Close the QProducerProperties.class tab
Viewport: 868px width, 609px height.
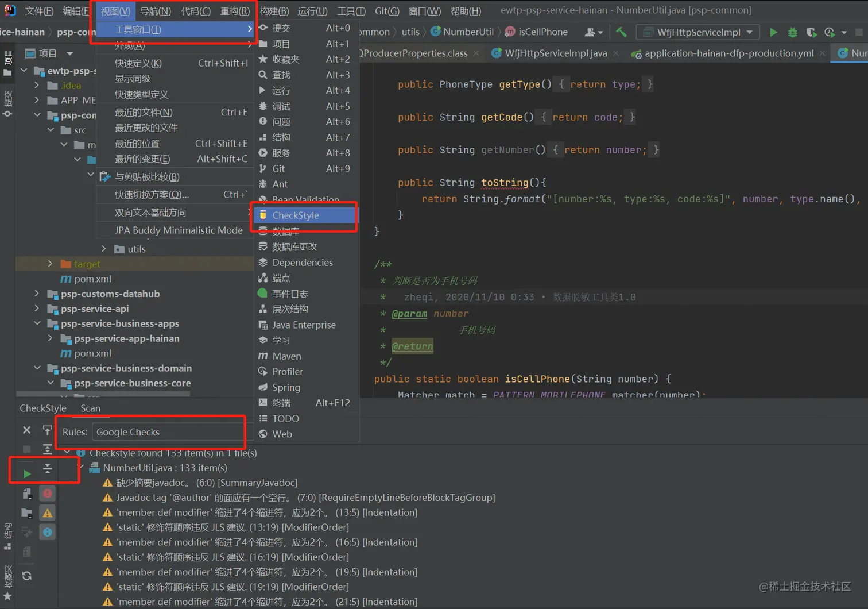(x=476, y=53)
